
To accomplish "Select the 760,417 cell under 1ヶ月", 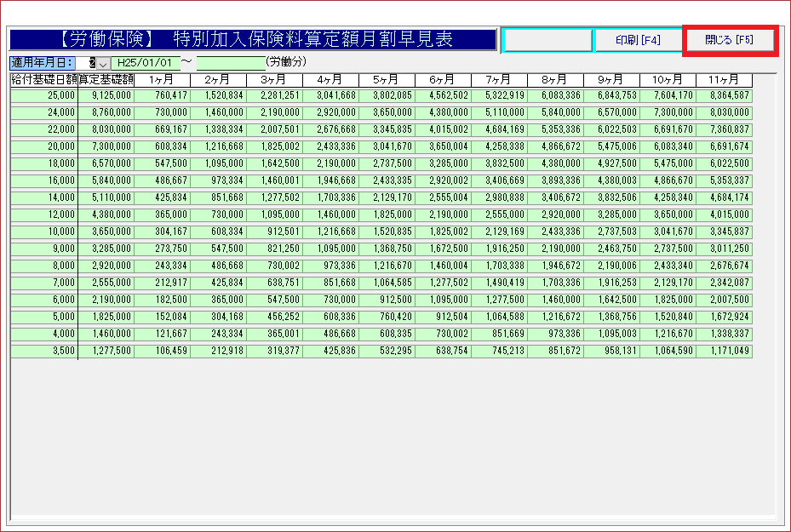I will pyautogui.click(x=162, y=95).
